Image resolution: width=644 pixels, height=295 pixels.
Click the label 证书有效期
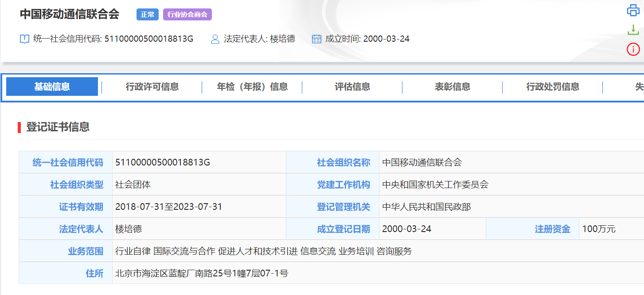tap(81, 207)
